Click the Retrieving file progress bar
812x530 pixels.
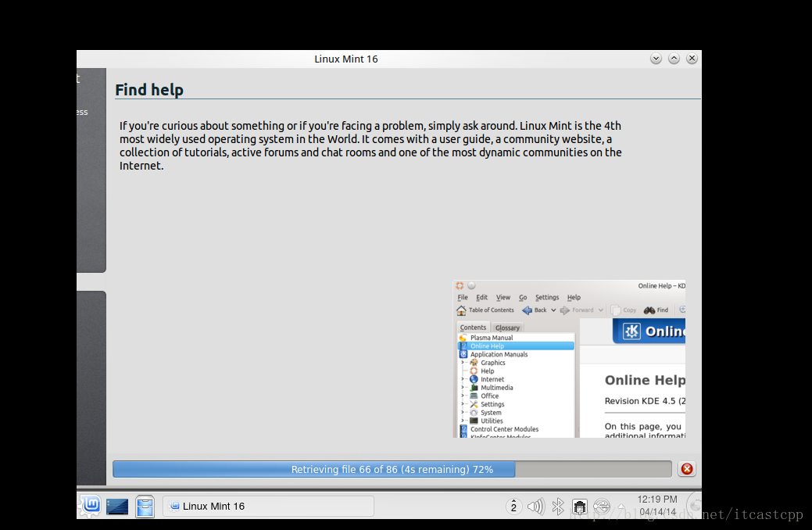(392, 469)
